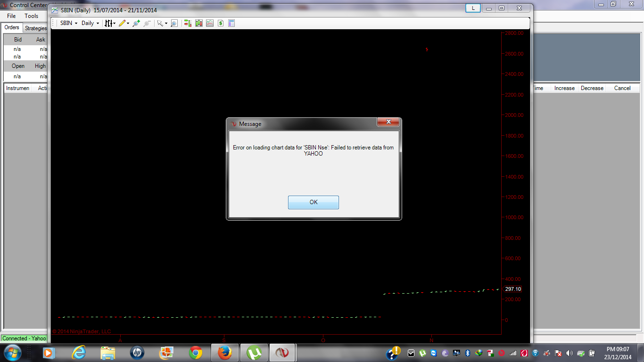Click the 297.10 price marker on axis
This screenshot has width=644, height=362.
pyautogui.click(x=513, y=289)
